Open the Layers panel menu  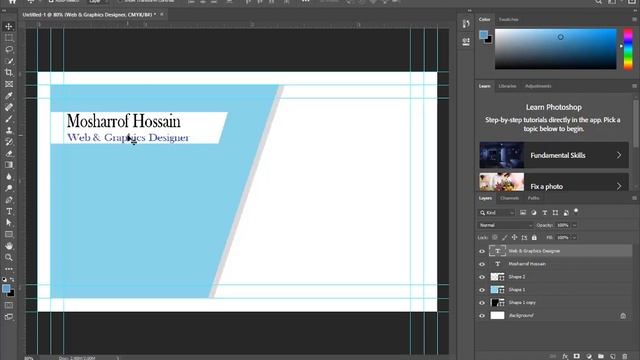634,198
